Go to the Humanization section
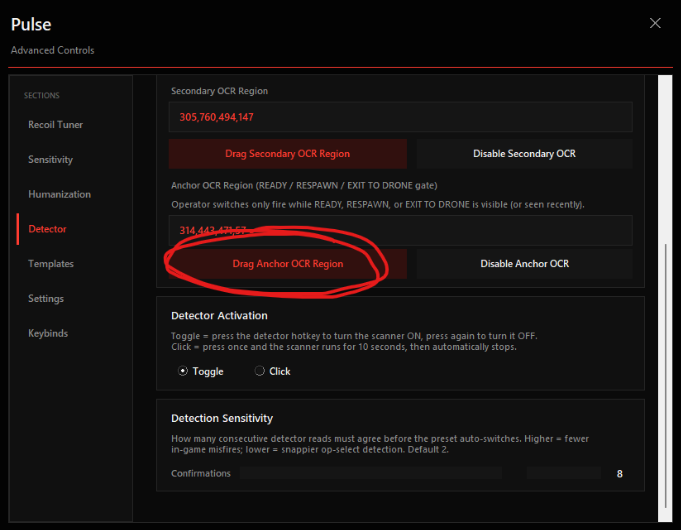The width and height of the screenshot is (681, 530). (x=60, y=194)
